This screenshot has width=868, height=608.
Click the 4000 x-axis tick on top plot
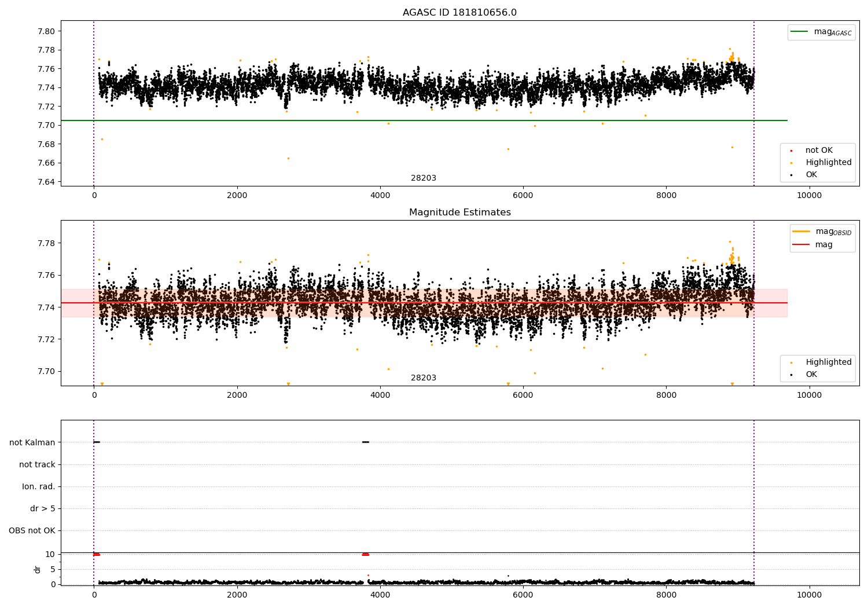click(380, 195)
